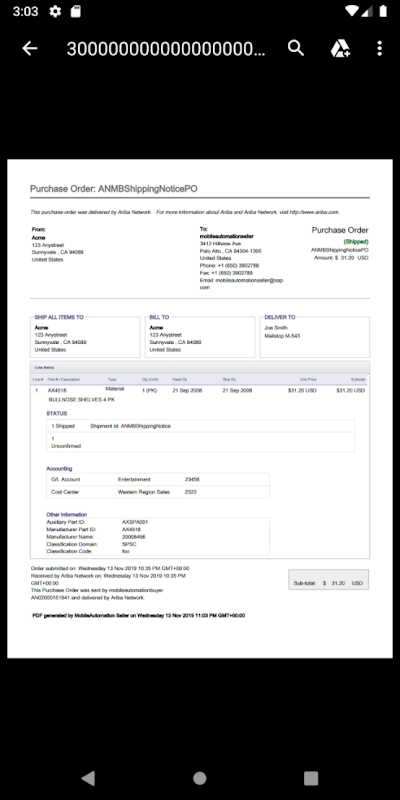
Task: Tap the document title 3000000000...
Action: [x=166, y=48]
